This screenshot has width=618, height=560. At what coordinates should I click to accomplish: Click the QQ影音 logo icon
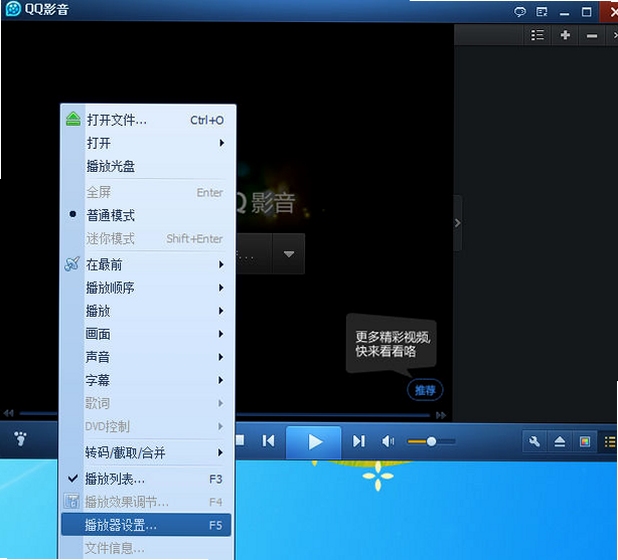pyautogui.click(x=13, y=9)
